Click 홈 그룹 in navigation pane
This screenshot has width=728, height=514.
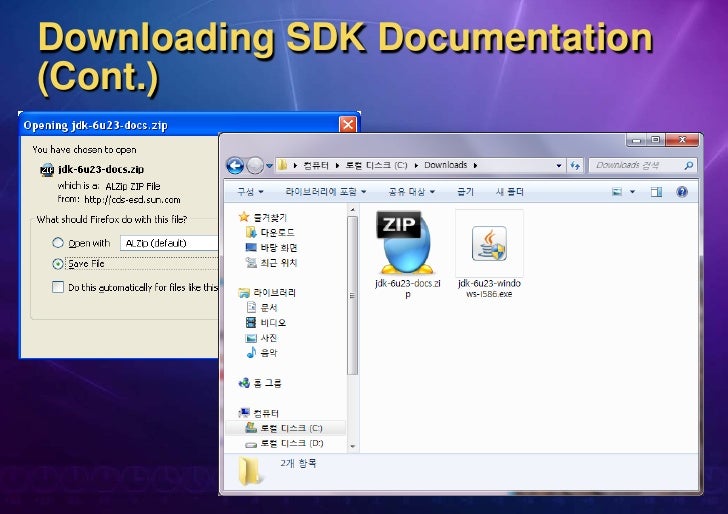(x=260, y=383)
